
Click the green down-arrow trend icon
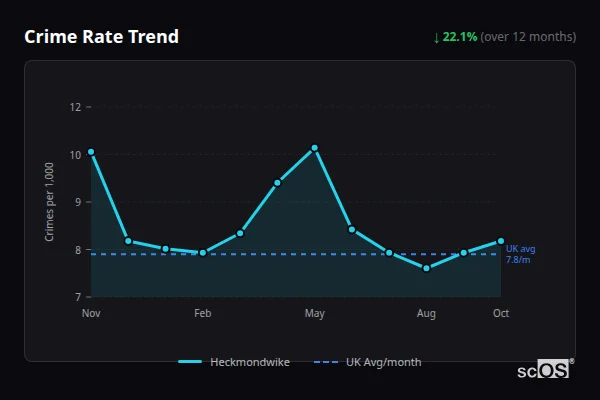coord(436,38)
